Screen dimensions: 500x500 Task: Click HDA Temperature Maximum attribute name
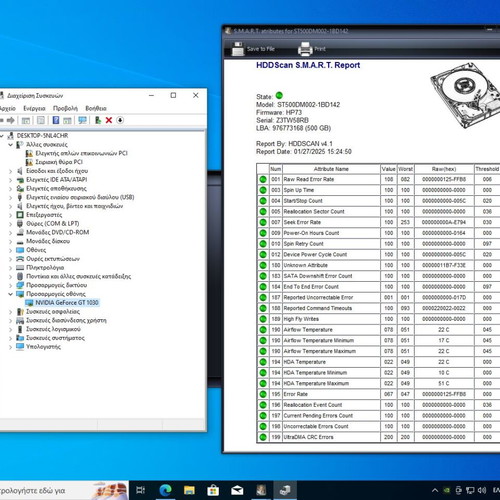coord(316,383)
